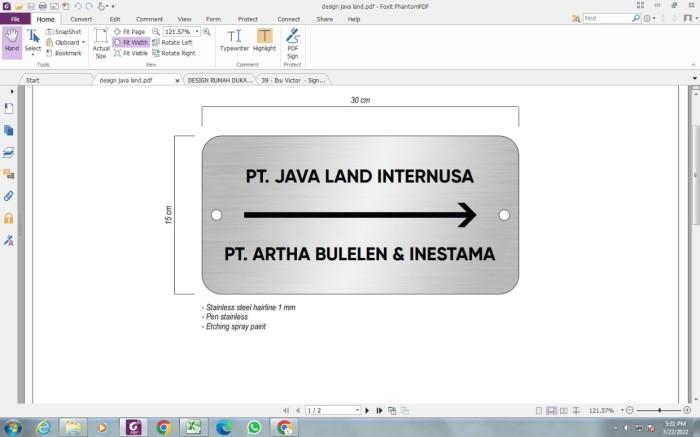Open the user account dropdown
This screenshot has width=700, height=437.
[x=691, y=18]
